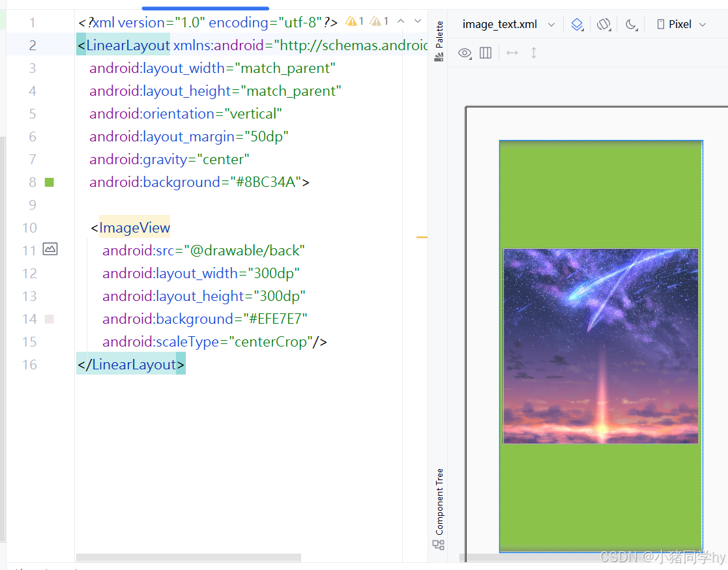
Task: Toggle night mode moon icon
Action: (x=631, y=24)
